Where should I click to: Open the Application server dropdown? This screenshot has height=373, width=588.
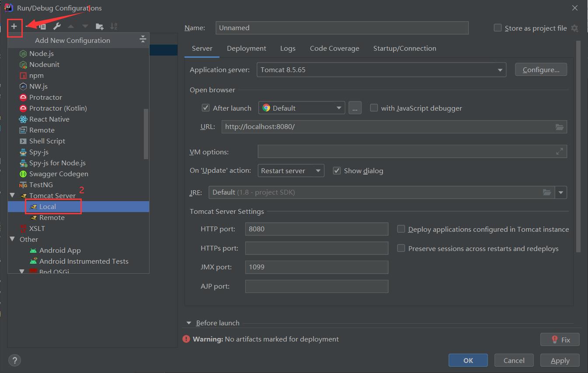click(x=382, y=70)
